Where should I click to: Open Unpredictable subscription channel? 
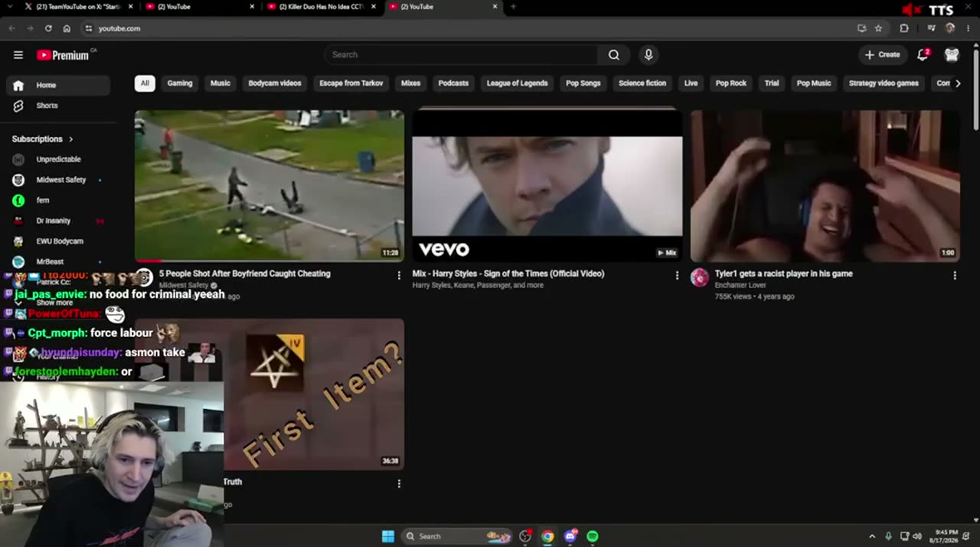[58, 159]
